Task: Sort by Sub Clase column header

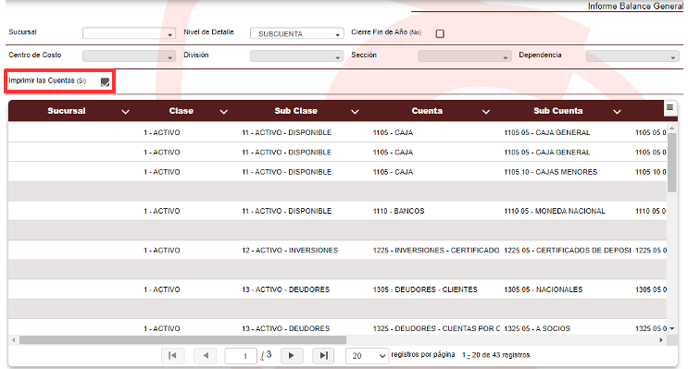Action: pyautogui.click(x=296, y=111)
